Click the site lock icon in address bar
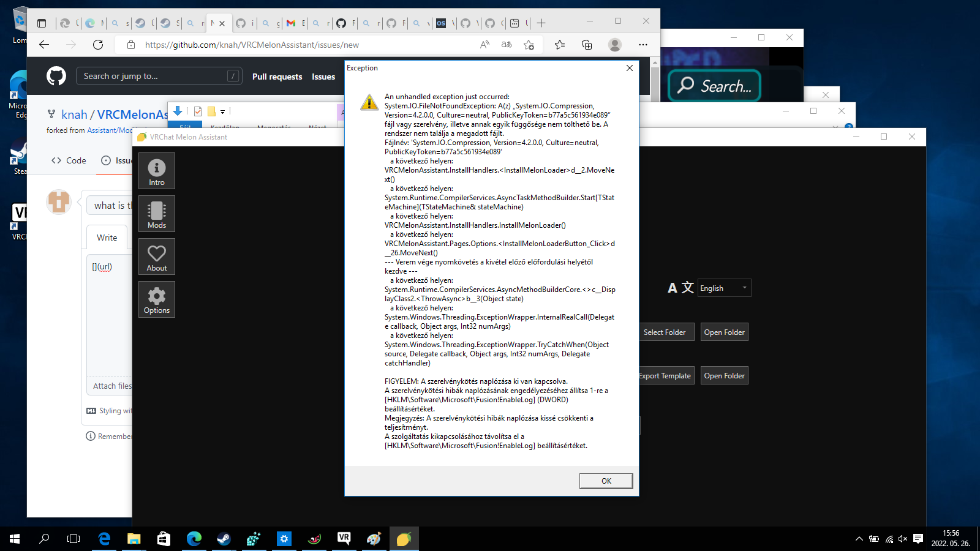The image size is (980, 551). point(130,45)
